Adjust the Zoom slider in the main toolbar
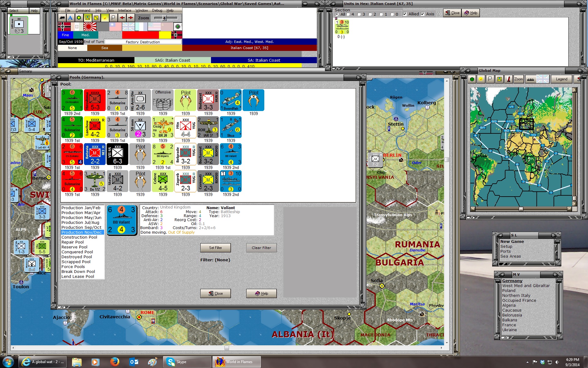Screen dimensions: 588x368 click(x=164, y=18)
